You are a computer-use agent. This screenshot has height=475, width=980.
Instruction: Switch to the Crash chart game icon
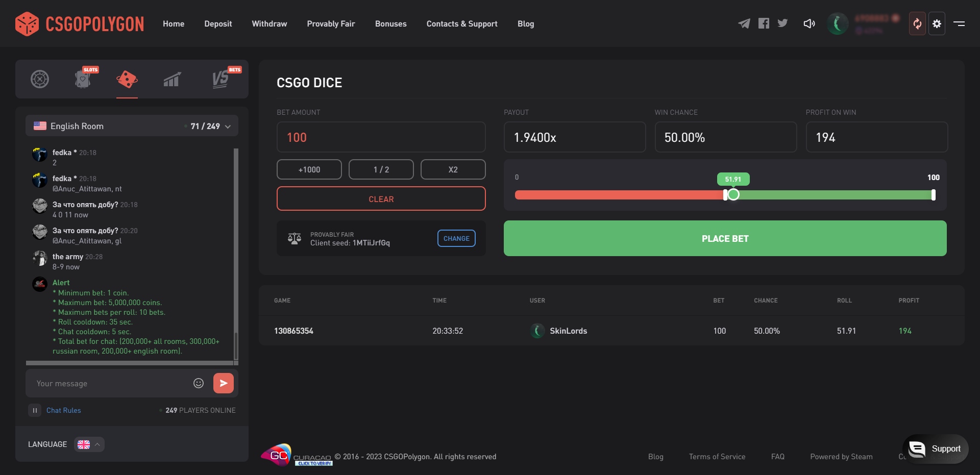(171, 80)
